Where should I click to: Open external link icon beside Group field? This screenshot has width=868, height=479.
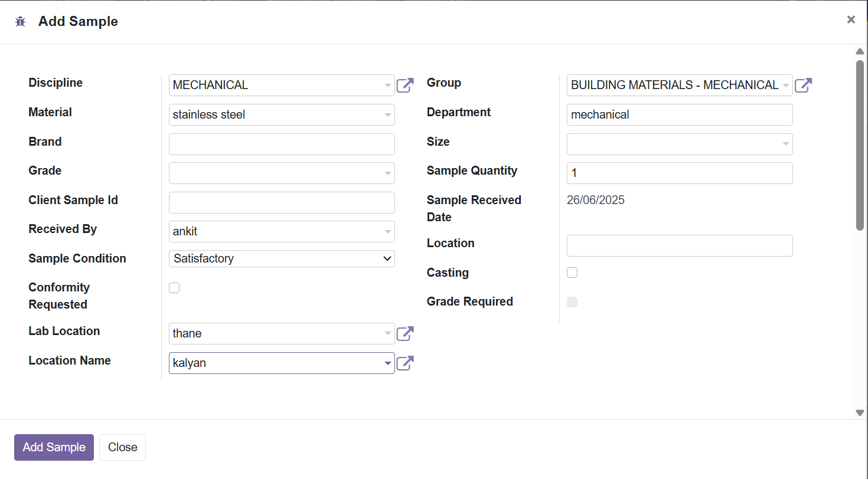click(x=803, y=85)
